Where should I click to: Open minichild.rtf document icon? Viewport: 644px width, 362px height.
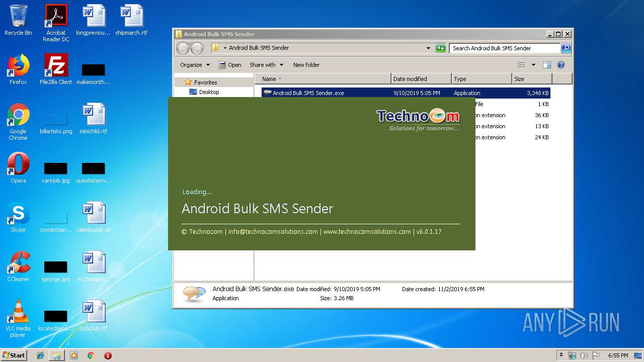click(94, 119)
